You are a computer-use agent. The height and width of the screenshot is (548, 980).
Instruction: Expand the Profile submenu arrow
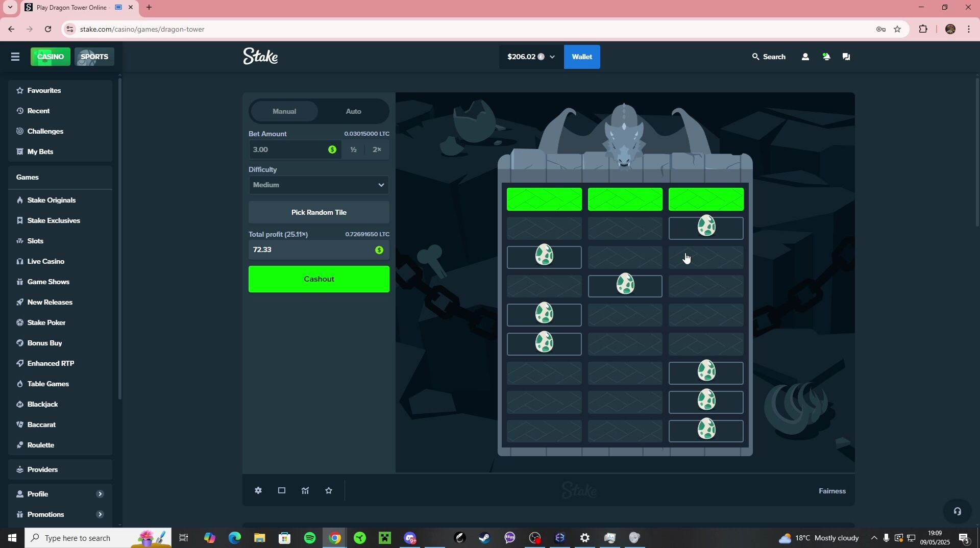click(x=100, y=494)
